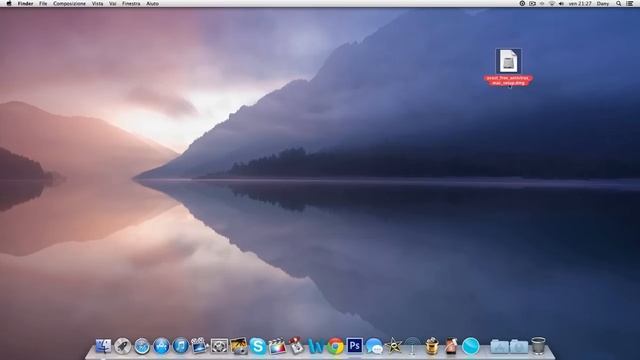
Task: Open Finder from the Dock
Action: 103,346
